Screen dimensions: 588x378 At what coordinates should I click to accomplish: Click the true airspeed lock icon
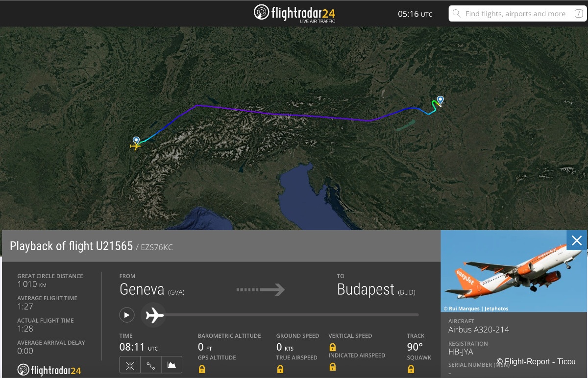click(x=280, y=369)
